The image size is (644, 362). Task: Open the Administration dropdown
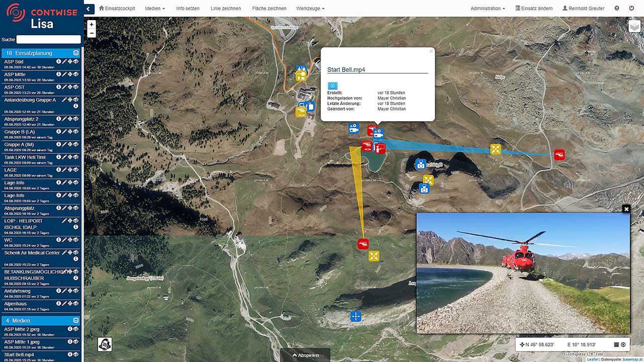coord(488,9)
